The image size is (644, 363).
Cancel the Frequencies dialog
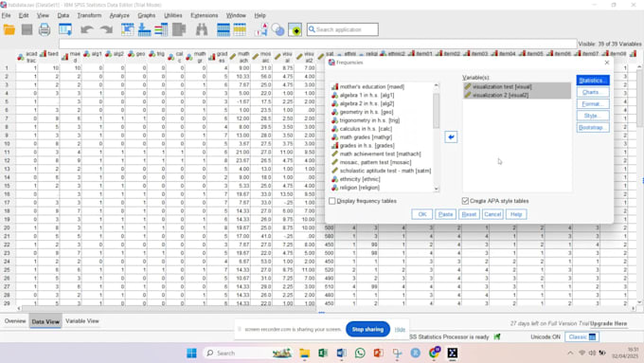pos(492,214)
